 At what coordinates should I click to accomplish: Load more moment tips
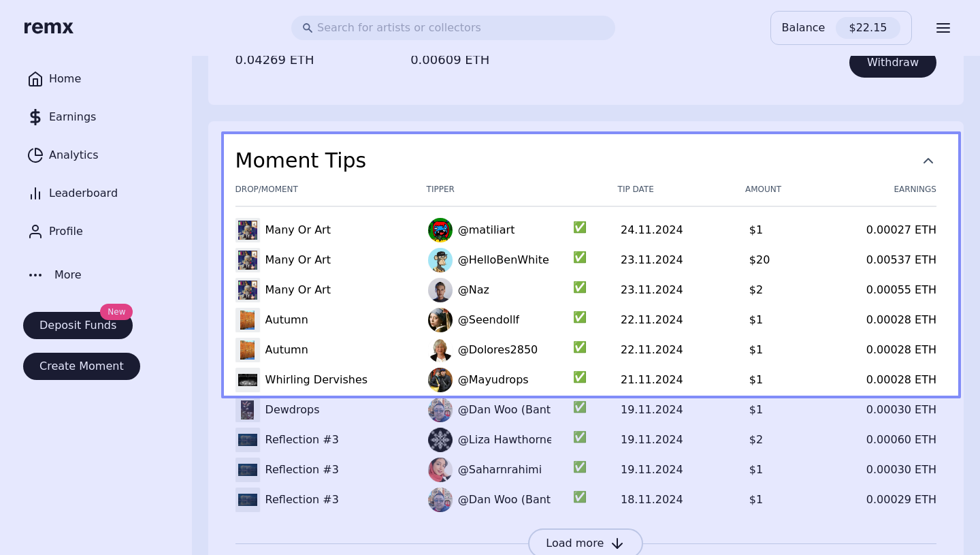(585, 543)
